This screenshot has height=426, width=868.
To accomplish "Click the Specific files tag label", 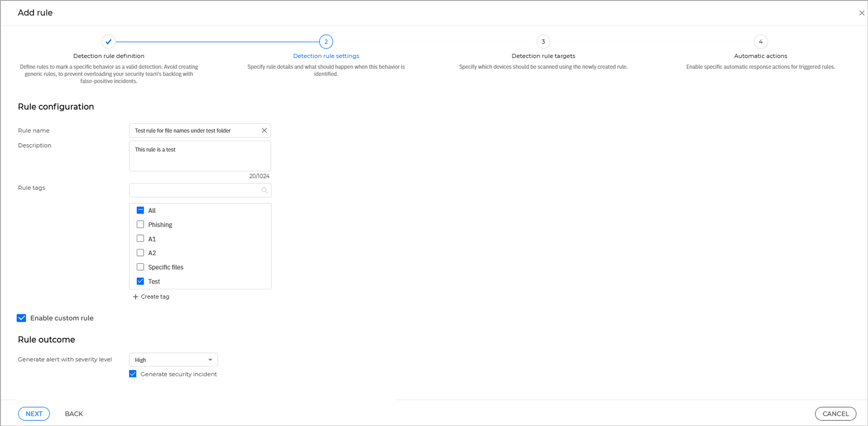I will [x=166, y=267].
